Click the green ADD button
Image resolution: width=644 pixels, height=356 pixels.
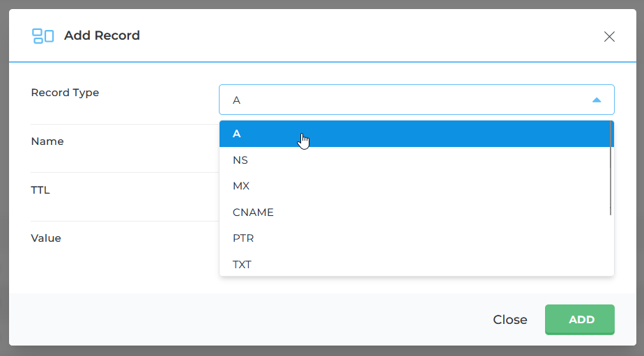click(x=579, y=320)
